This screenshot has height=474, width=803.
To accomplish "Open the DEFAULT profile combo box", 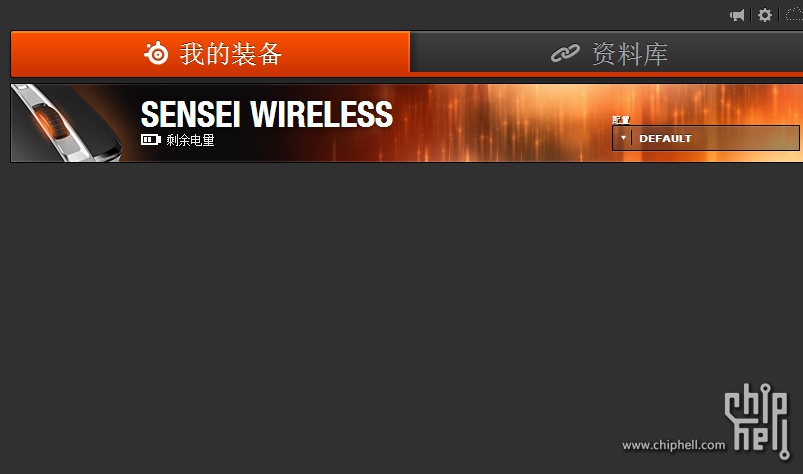I will (x=705, y=138).
